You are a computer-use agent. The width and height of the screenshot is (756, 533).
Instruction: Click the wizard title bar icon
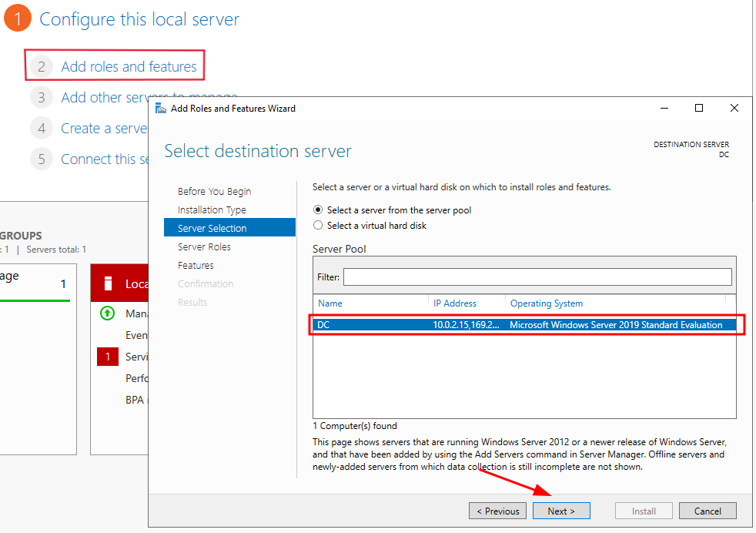click(161, 109)
